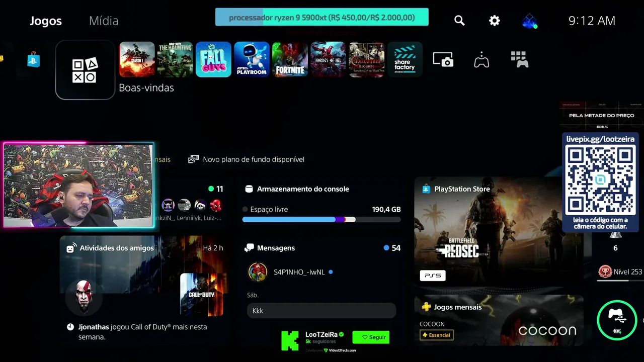Launch Call of Duty The Haunting tile

(175, 59)
